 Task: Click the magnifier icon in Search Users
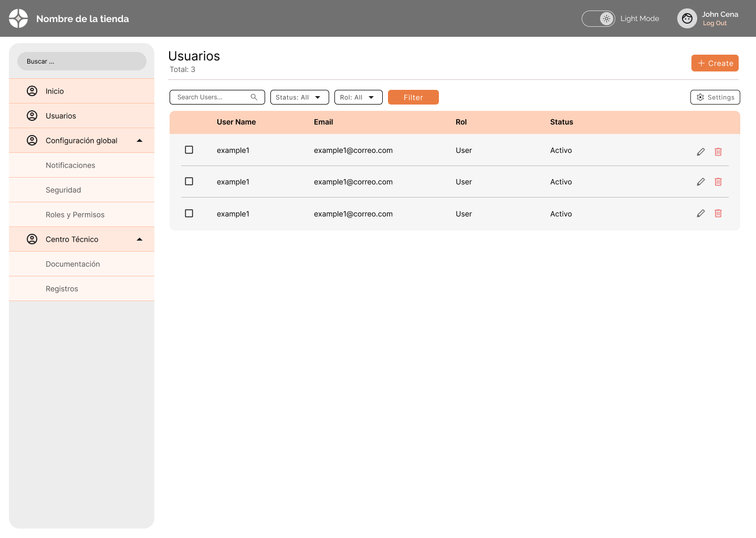click(254, 97)
